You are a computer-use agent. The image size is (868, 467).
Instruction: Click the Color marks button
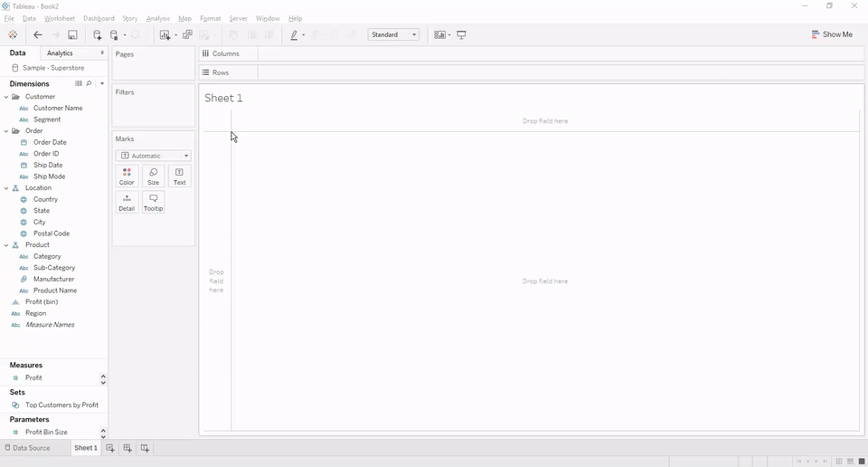[x=127, y=176]
